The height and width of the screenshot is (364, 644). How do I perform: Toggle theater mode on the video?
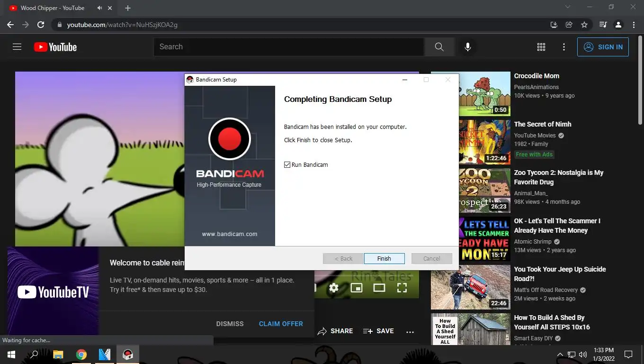379,288
